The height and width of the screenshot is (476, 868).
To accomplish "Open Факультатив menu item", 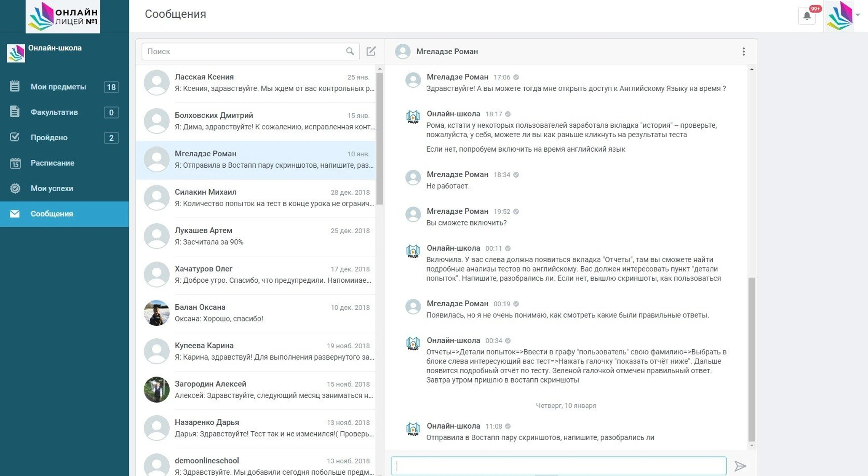I will pyautogui.click(x=64, y=112).
